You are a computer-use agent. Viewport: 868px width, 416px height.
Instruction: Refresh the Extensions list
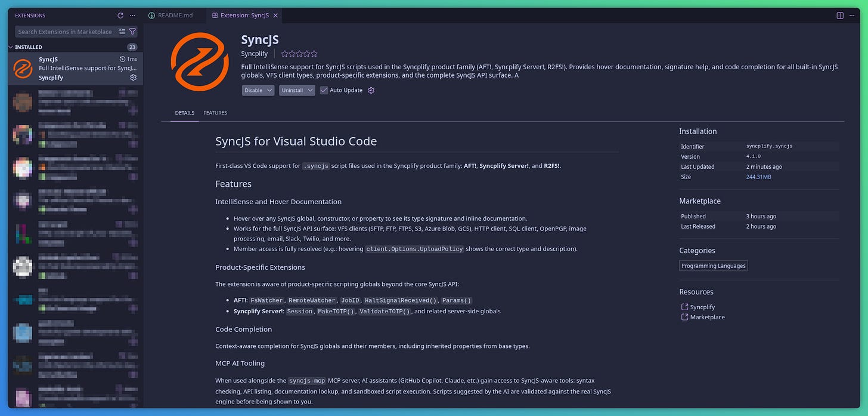point(120,16)
